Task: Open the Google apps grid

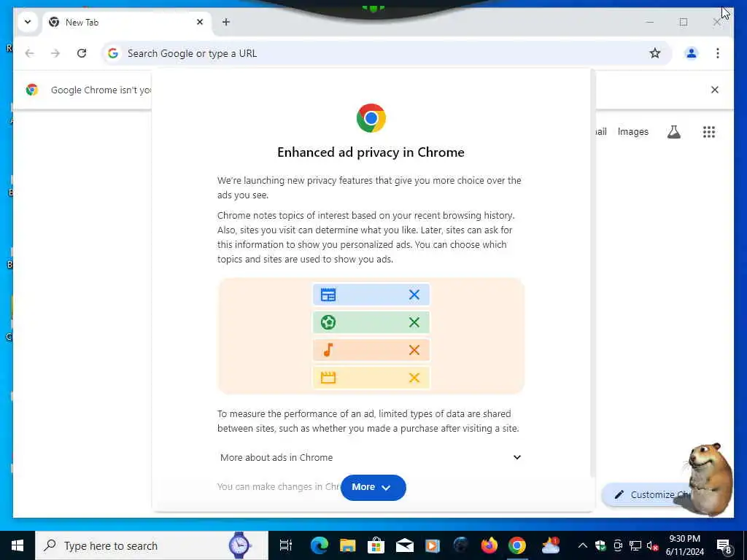Action: pyautogui.click(x=709, y=132)
